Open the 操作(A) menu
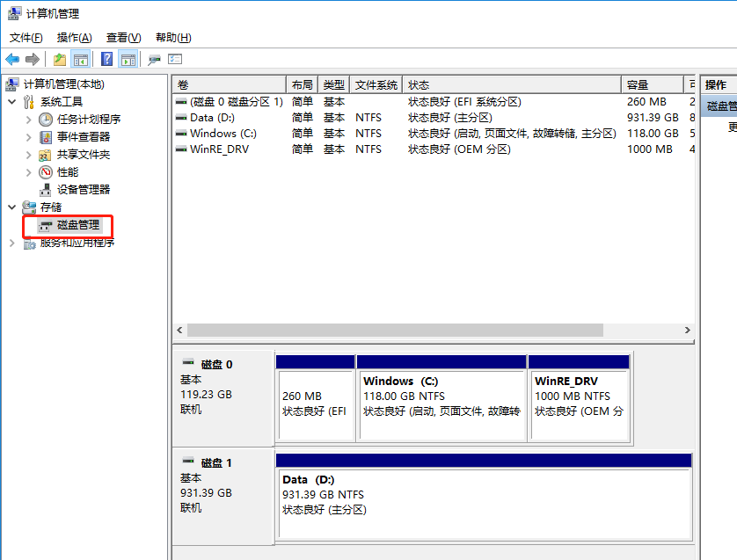The image size is (737, 560). pyautogui.click(x=74, y=38)
